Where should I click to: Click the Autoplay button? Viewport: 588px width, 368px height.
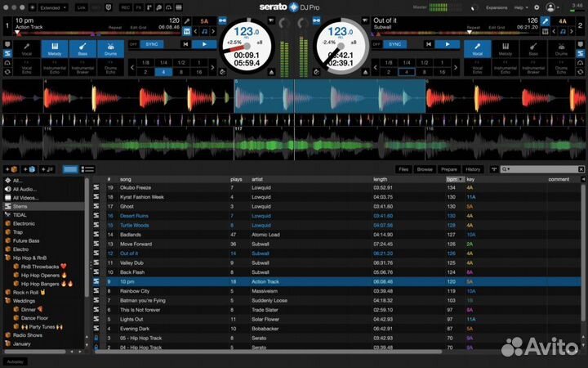[x=16, y=361]
